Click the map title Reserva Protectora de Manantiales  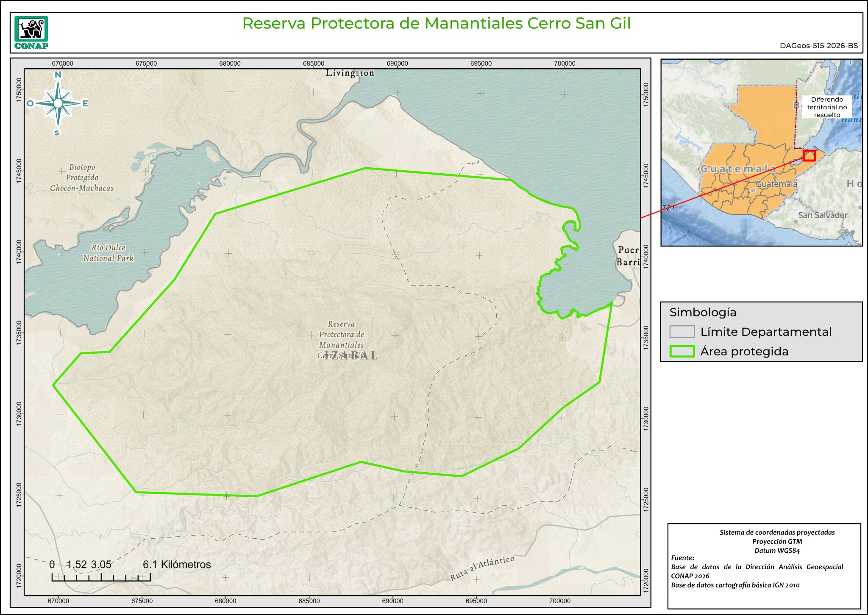point(436,23)
